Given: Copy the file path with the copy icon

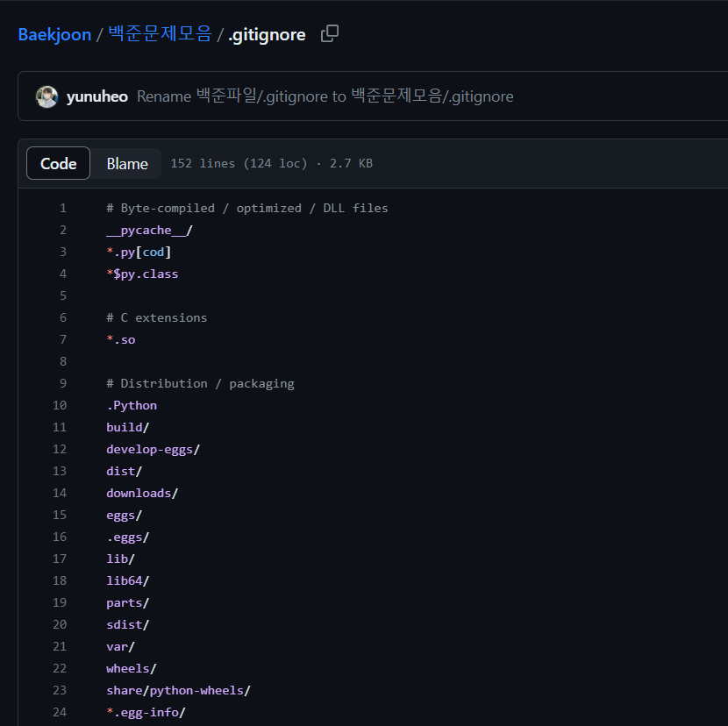Looking at the screenshot, I should pyautogui.click(x=330, y=34).
